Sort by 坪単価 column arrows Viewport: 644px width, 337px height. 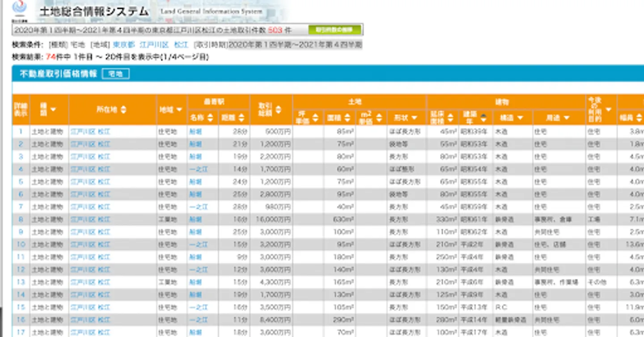[315, 118]
